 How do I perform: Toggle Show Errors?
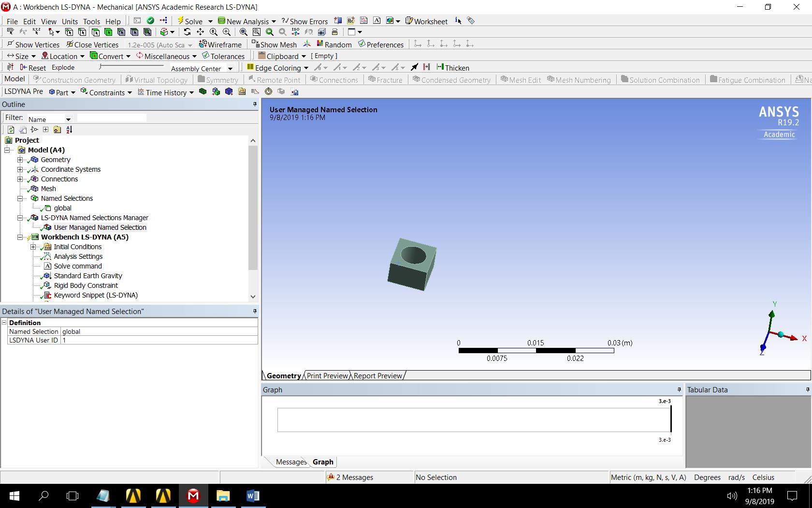click(304, 21)
